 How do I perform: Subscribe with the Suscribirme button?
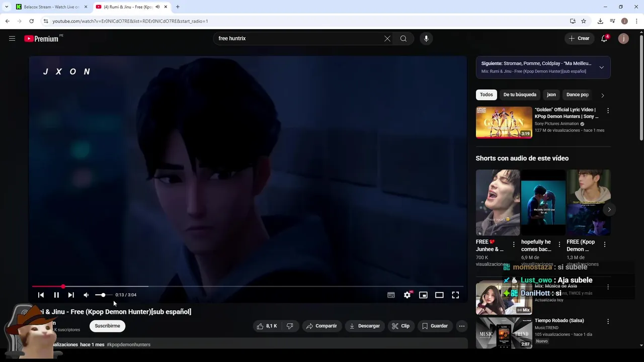(x=108, y=326)
